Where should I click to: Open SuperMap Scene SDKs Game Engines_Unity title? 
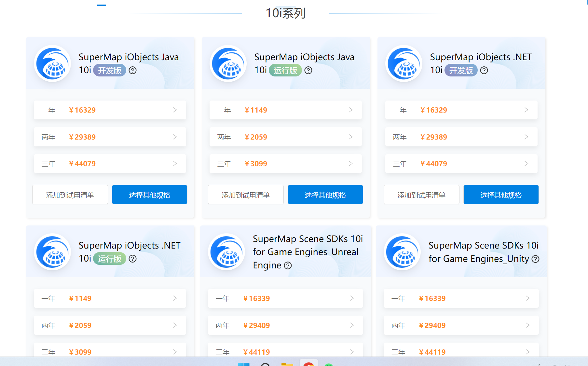(x=484, y=252)
